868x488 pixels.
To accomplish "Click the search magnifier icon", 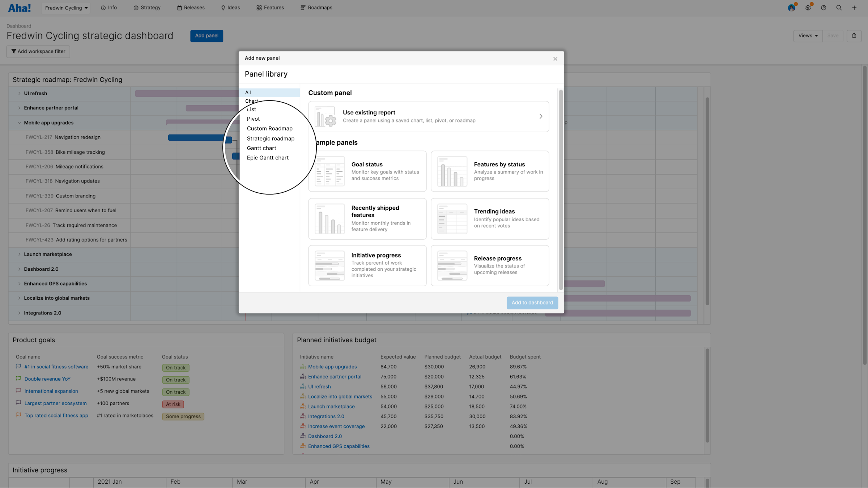I will 839,8.
